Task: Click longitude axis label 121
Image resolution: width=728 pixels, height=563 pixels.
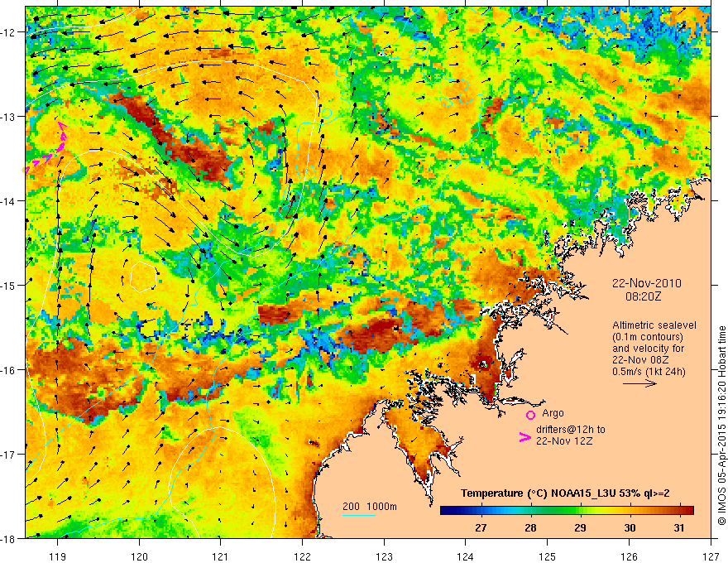Action: point(221,556)
